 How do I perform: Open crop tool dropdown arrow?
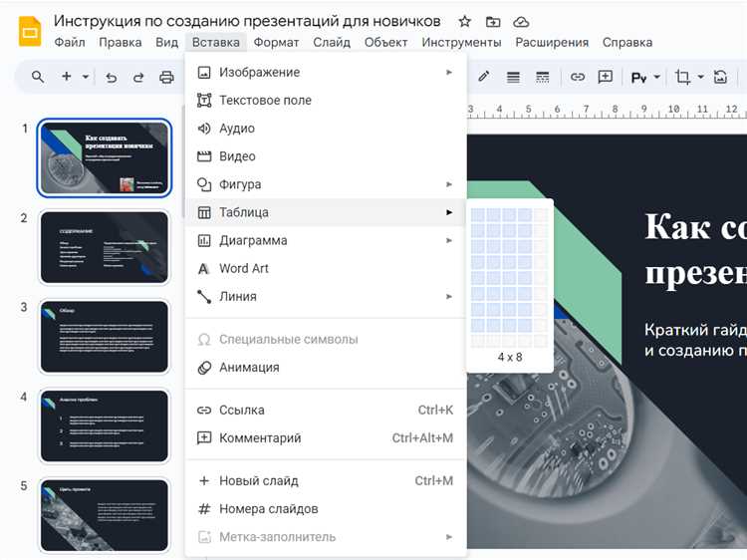(700, 77)
